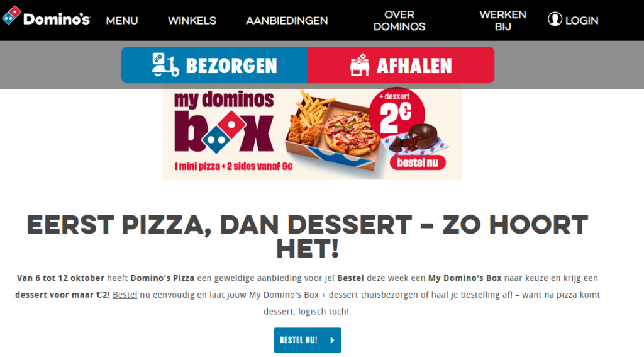Select the Afhalen pickup option
This screenshot has height=357, width=644.
[x=401, y=65]
